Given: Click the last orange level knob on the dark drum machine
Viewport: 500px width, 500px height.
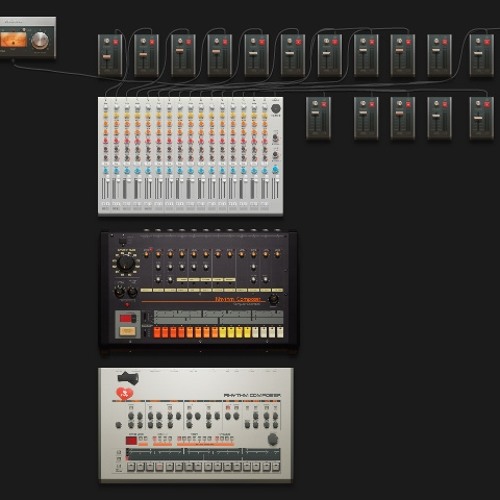Looking at the screenshot, I should point(277,254).
